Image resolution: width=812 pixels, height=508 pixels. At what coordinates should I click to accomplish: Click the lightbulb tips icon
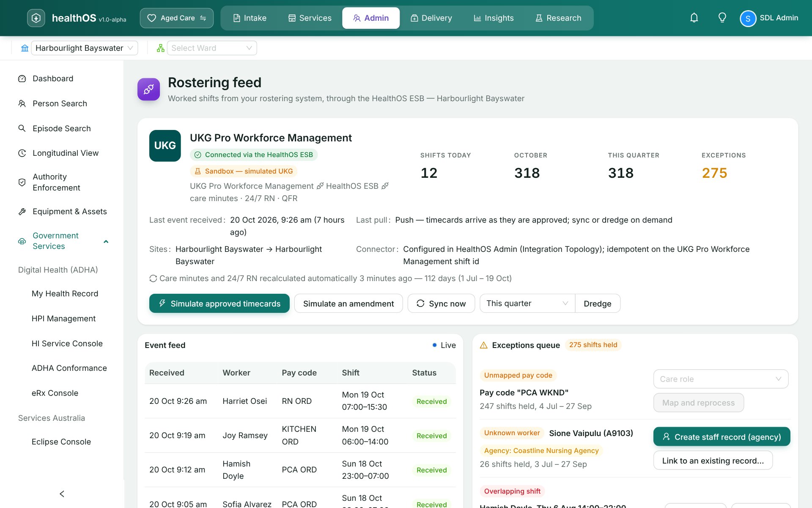point(722,18)
